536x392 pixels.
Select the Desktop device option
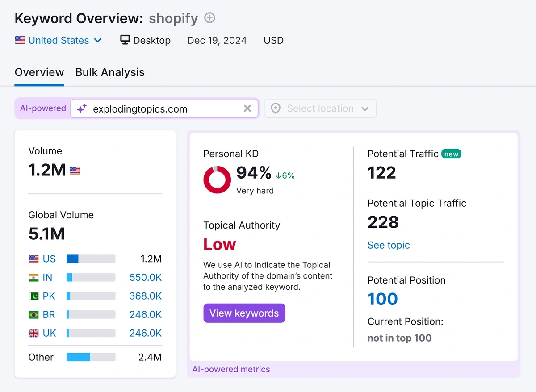pos(146,40)
